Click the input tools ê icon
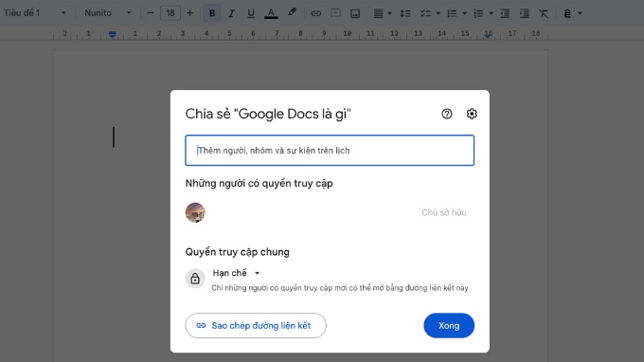 click(x=567, y=13)
